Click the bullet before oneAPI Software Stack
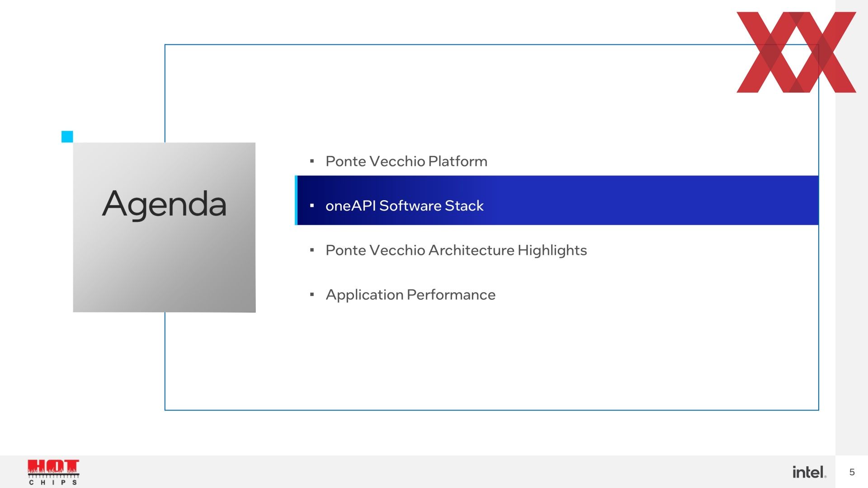 coord(312,206)
